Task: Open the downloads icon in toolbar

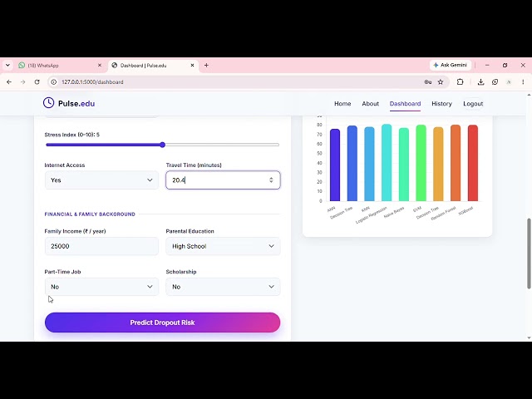Action: [480, 82]
